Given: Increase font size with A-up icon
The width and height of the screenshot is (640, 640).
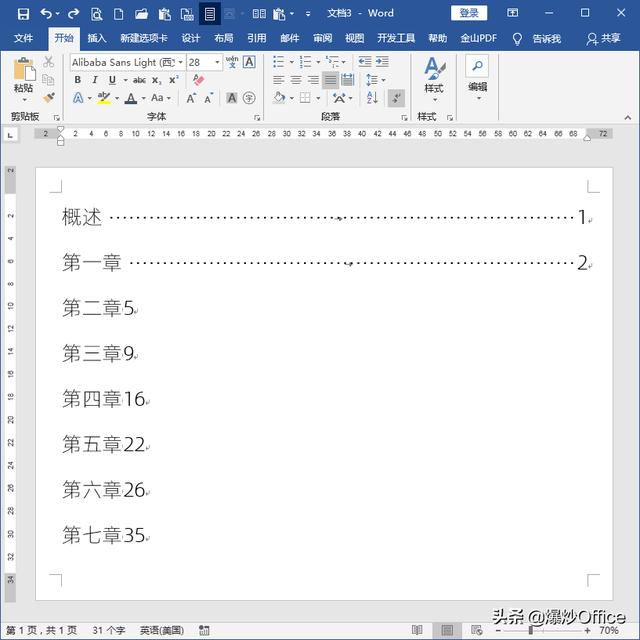Looking at the screenshot, I should coord(191,98).
